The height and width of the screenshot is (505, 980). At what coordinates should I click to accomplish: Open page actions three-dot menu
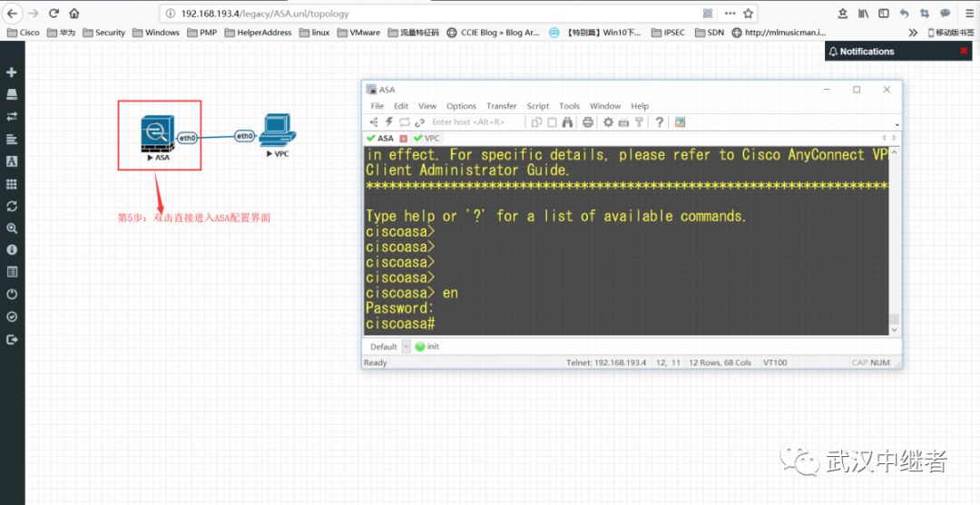730,13
